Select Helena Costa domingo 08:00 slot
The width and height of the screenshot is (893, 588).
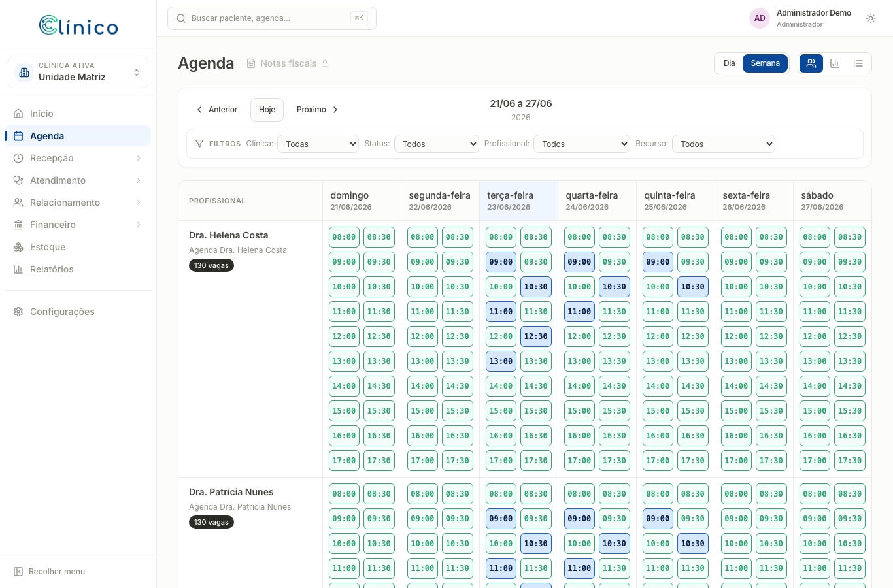[x=345, y=237]
